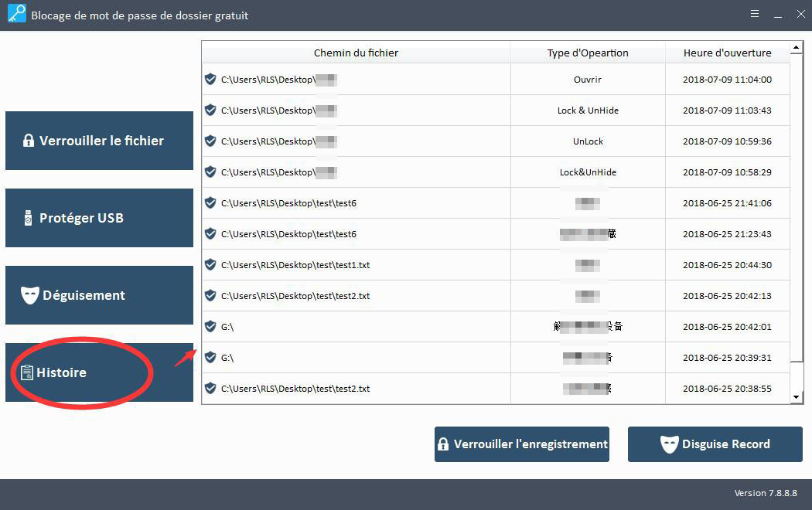
Task: Click the padlock icon on Verrouiller le fichier
Action: pos(29,141)
